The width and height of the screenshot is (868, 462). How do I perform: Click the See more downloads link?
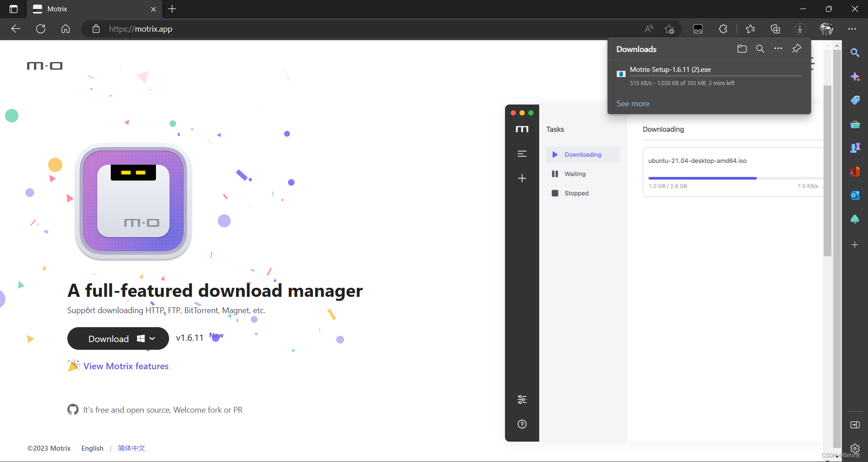[633, 104]
